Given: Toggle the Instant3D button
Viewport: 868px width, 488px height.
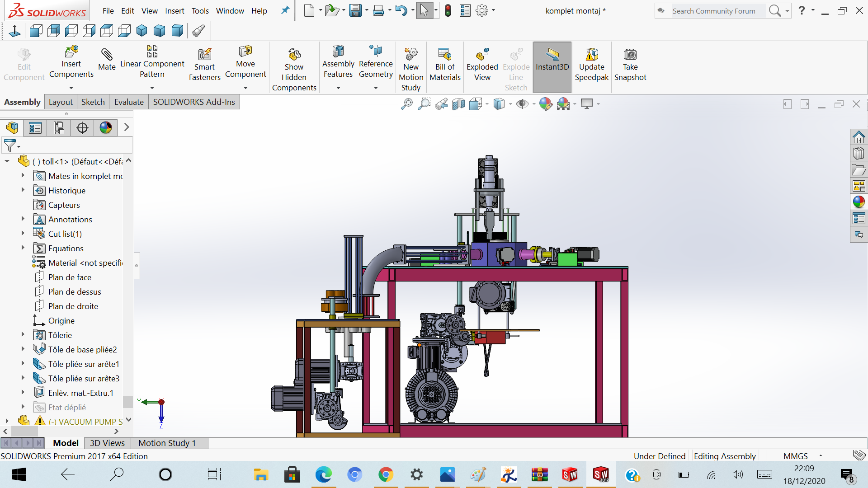Looking at the screenshot, I should pyautogui.click(x=552, y=60).
